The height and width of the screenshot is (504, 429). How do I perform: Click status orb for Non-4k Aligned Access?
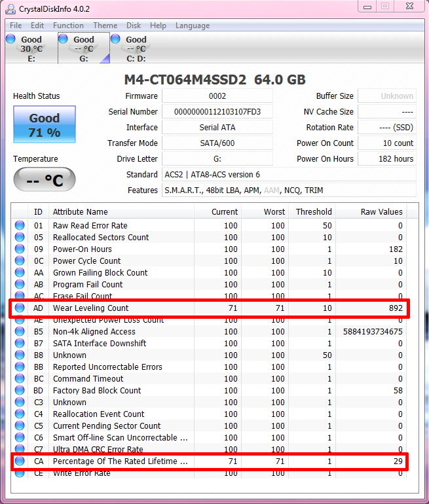[20, 331]
